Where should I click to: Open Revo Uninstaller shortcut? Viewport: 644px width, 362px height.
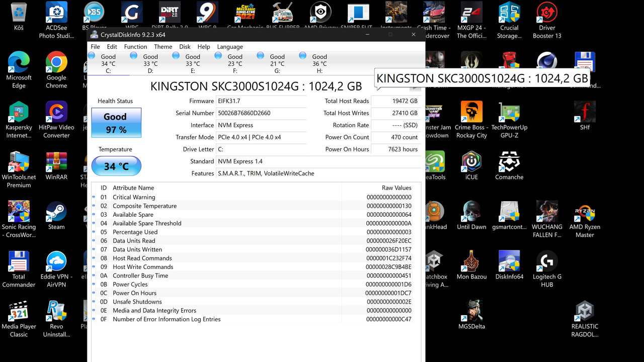click(x=56, y=319)
